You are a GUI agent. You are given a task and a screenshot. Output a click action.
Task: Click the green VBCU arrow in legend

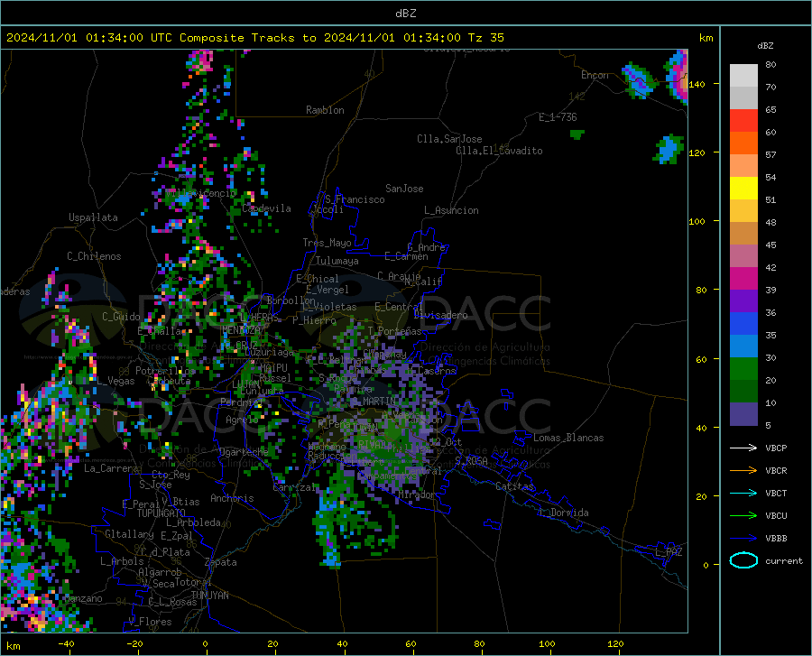(743, 515)
